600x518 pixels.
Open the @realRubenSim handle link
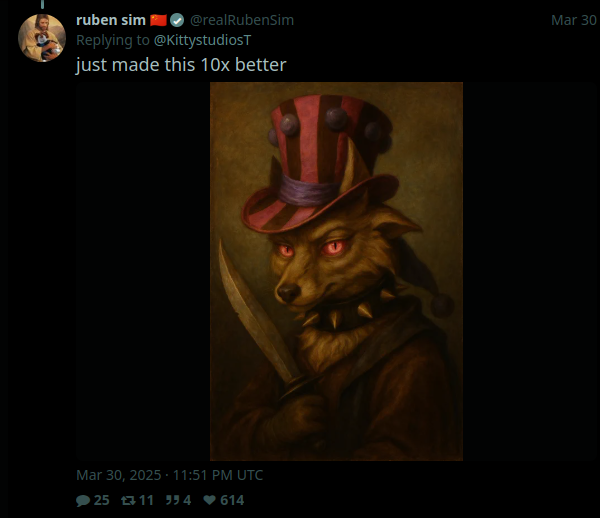[x=242, y=20]
